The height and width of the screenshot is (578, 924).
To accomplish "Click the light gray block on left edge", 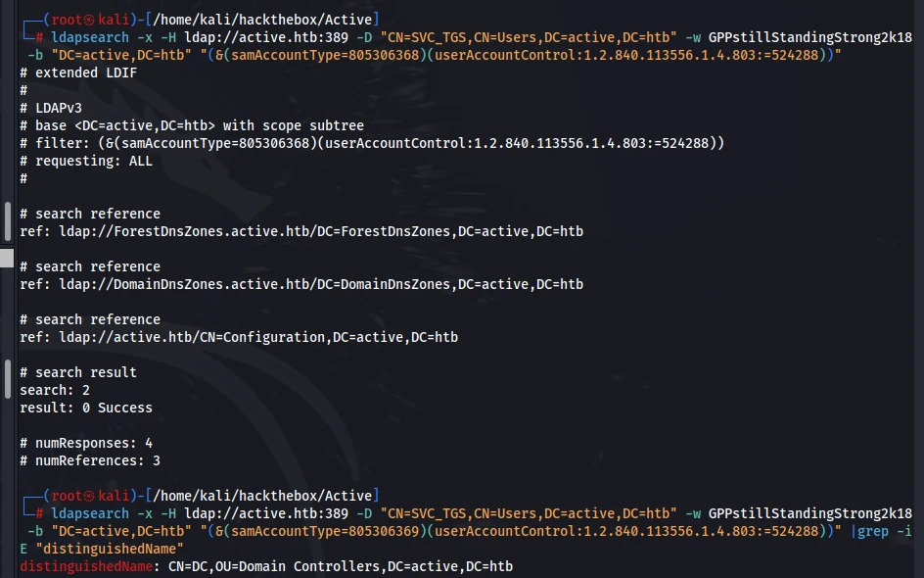I will pyautogui.click(x=7, y=258).
